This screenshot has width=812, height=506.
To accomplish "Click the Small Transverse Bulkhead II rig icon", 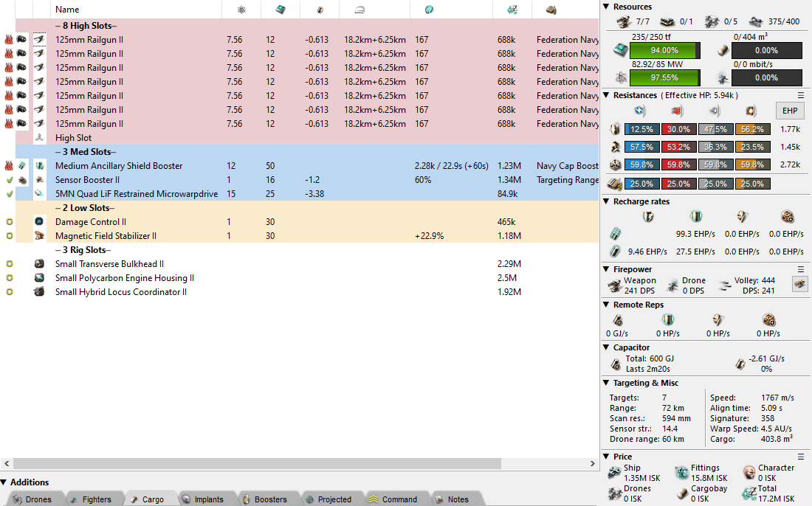I will pyautogui.click(x=40, y=264).
